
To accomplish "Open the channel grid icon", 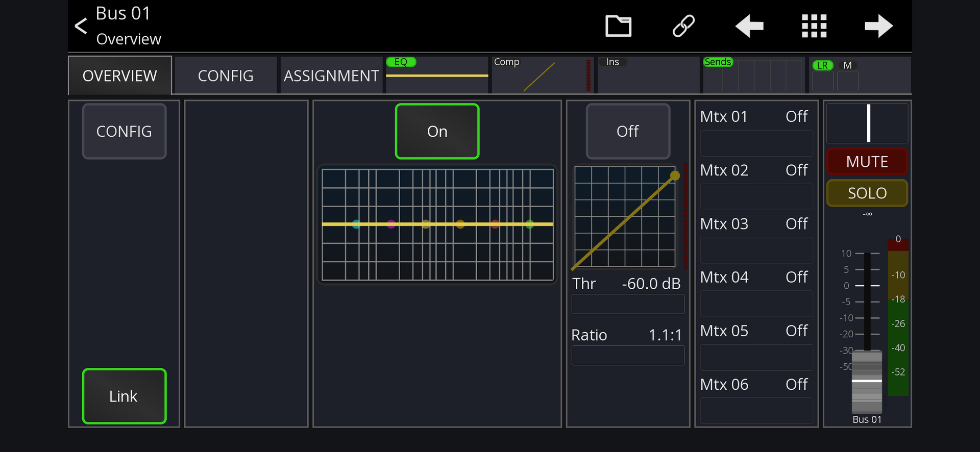I will point(814,26).
